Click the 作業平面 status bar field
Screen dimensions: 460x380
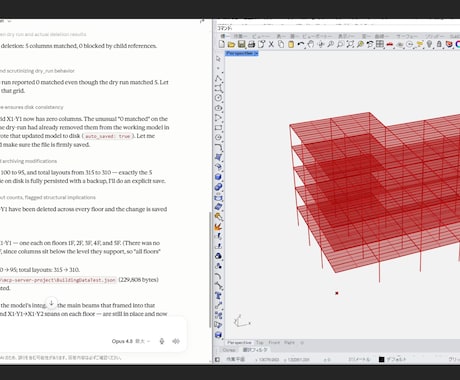tap(236, 359)
